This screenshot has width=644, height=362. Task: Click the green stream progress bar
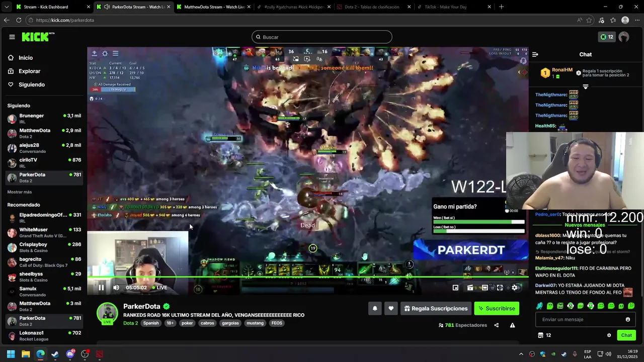pyautogui.click(x=308, y=277)
